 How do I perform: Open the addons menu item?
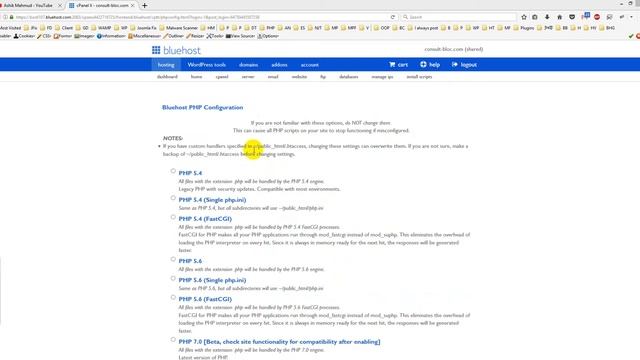pos(279,64)
